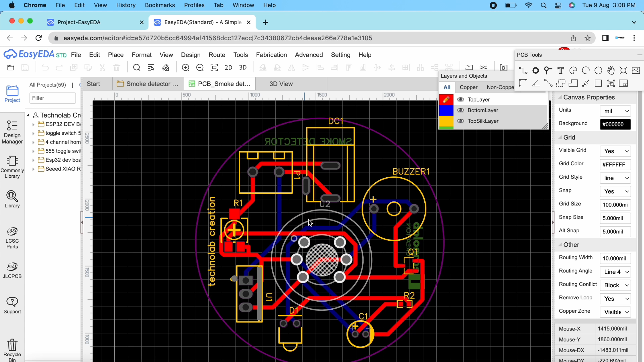Select the Protractor angle tool in PCB Tools

536,83
